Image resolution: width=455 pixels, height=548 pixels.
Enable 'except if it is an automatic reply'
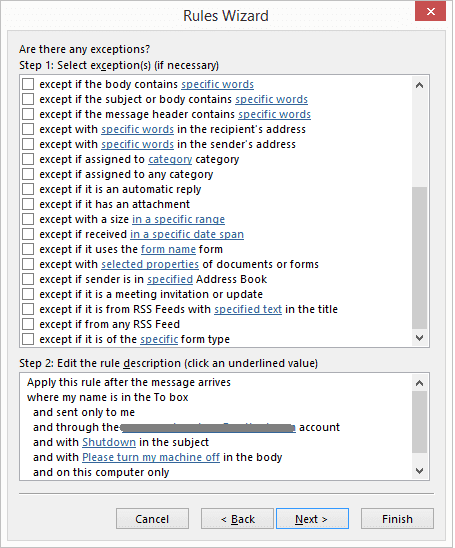tap(28, 189)
